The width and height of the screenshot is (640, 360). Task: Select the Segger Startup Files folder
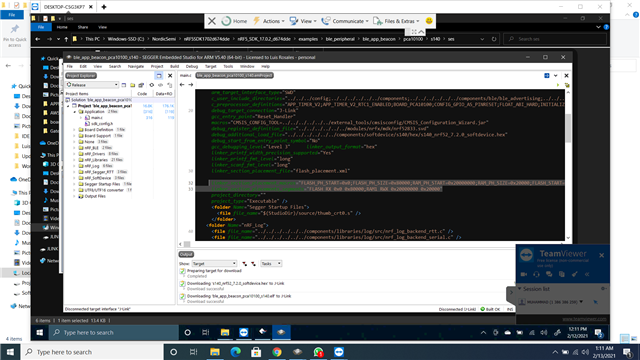(x=102, y=184)
